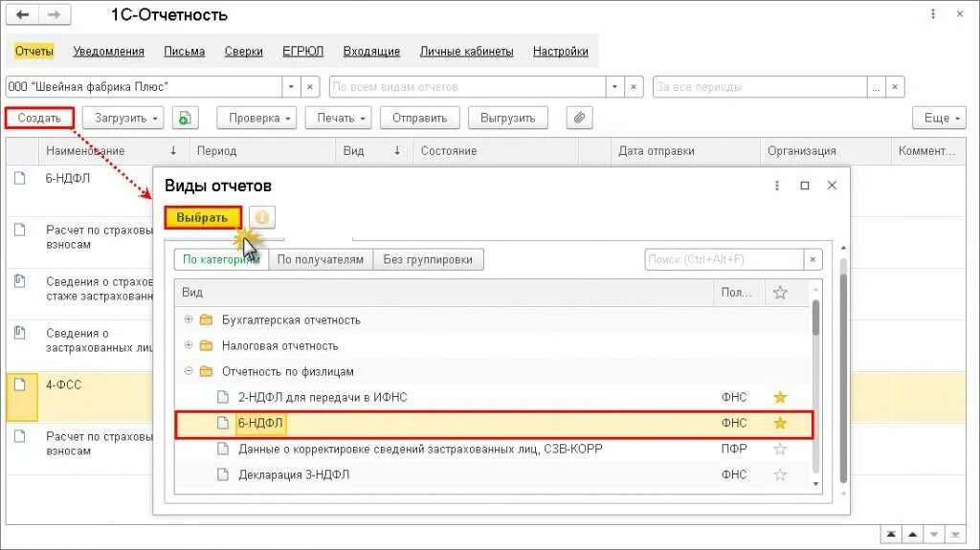Click the document icon of 6-НДФЛ main list row
The height and width of the screenshot is (550, 980).
pyautogui.click(x=20, y=178)
